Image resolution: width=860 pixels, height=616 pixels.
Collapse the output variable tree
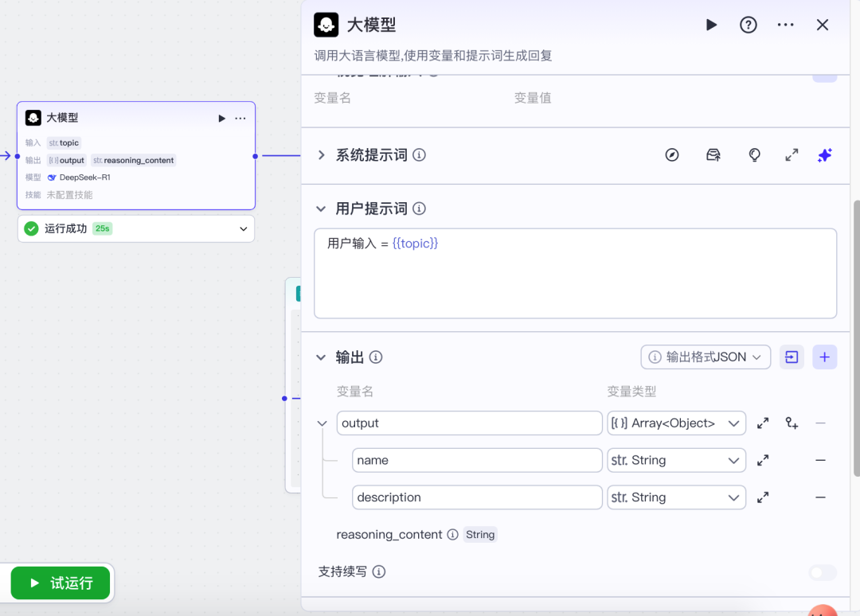tap(322, 423)
